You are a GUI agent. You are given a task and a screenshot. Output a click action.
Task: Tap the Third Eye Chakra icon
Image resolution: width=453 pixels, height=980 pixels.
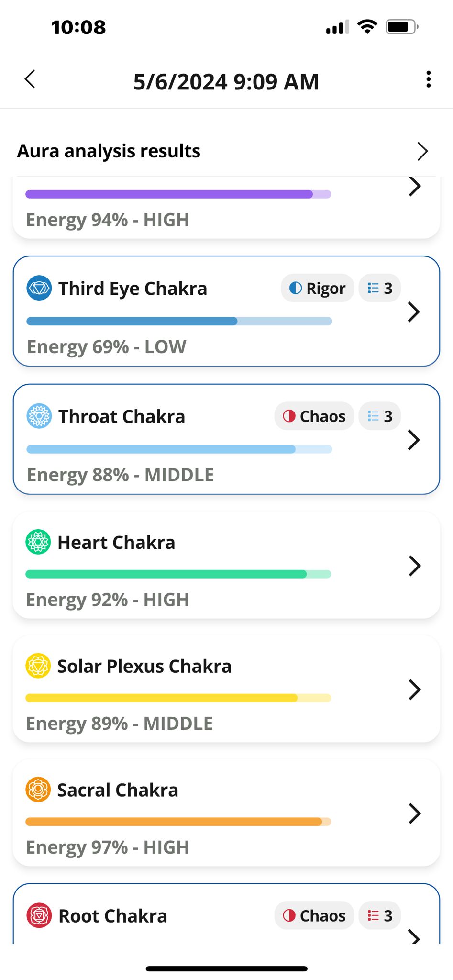click(39, 288)
